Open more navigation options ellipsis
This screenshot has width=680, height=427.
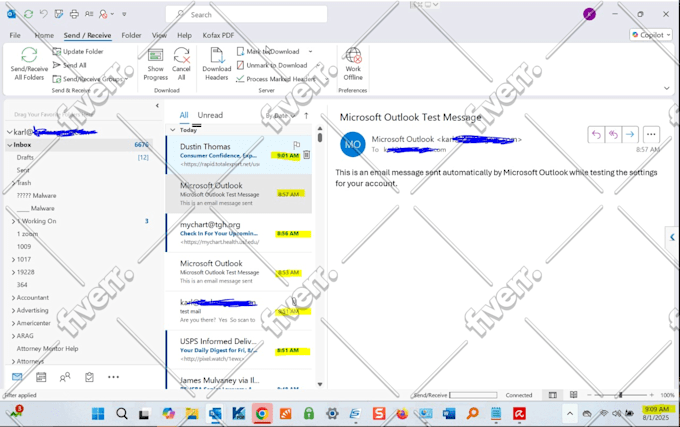coord(113,377)
